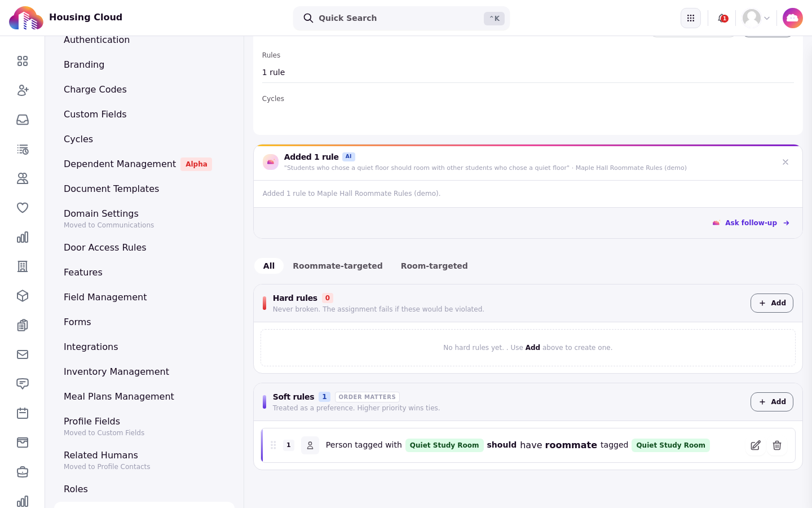The image size is (812, 508).
Task: Open the building icon in sidebar
Action: pyautogui.click(x=23, y=266)
